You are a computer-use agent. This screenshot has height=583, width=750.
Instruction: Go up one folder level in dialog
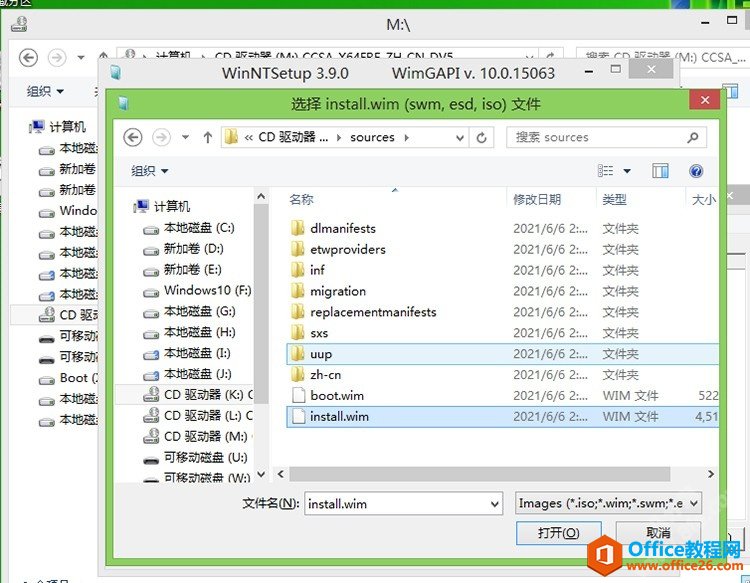(208, 138)
